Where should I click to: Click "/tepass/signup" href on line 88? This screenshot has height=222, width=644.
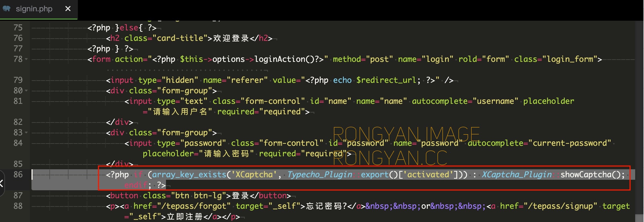(561, 206)
